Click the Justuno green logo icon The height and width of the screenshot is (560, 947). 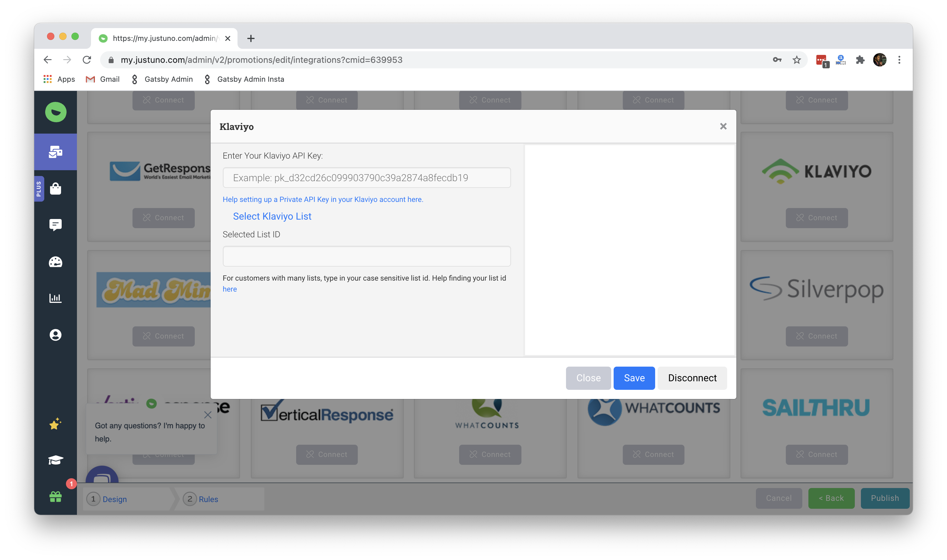click(x=56, y=112)
